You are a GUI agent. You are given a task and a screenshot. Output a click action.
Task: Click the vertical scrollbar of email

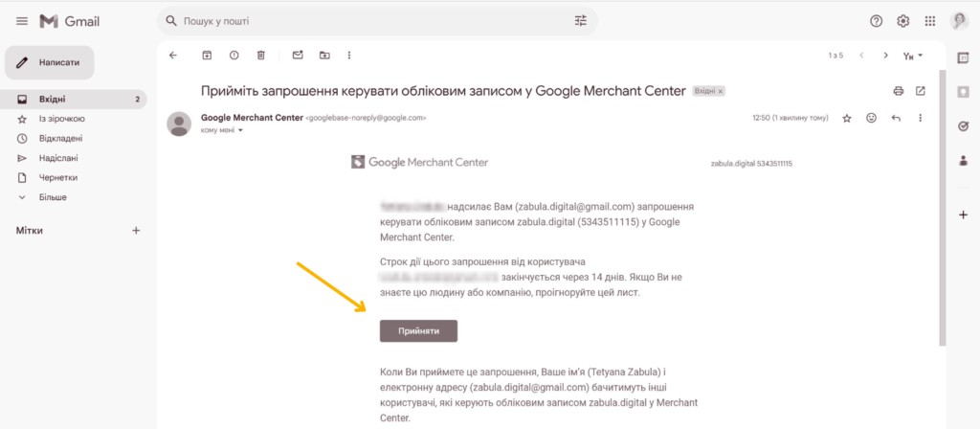[942, 208]
